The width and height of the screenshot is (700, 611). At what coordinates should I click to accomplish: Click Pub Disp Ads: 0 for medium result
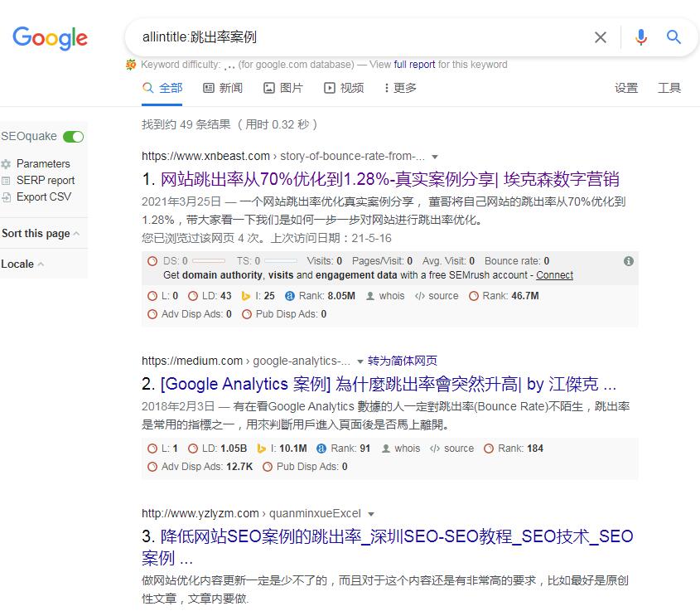click(306, 467)
